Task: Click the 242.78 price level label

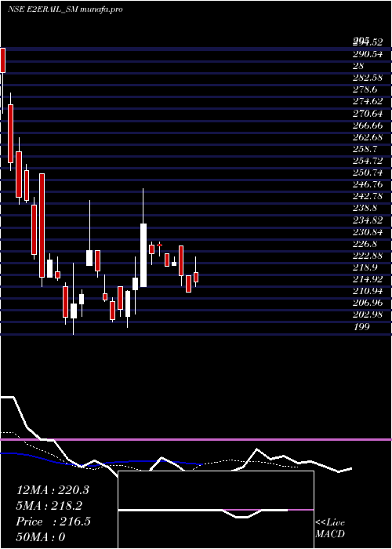Action: pyautogui.click(x=368, y=196)
